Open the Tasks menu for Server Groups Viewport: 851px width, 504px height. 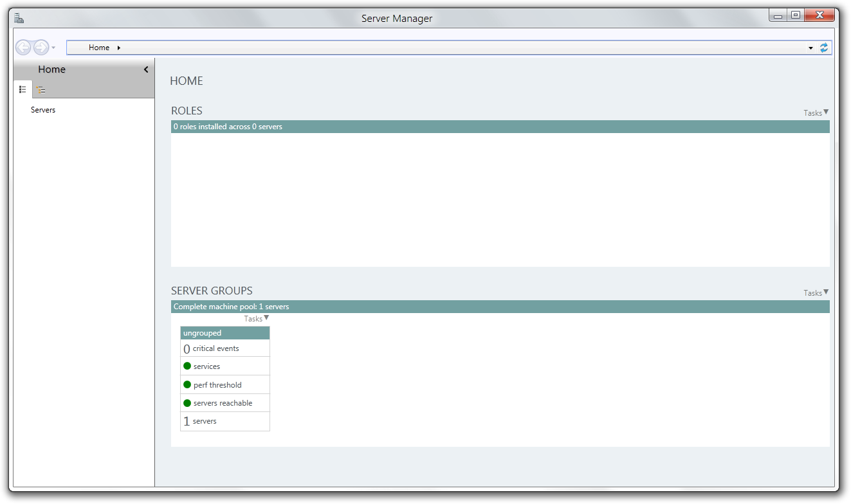coord(816,292)
